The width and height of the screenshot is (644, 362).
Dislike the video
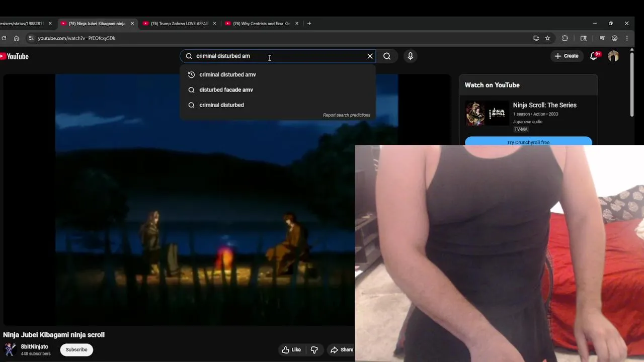click(314, 350)
